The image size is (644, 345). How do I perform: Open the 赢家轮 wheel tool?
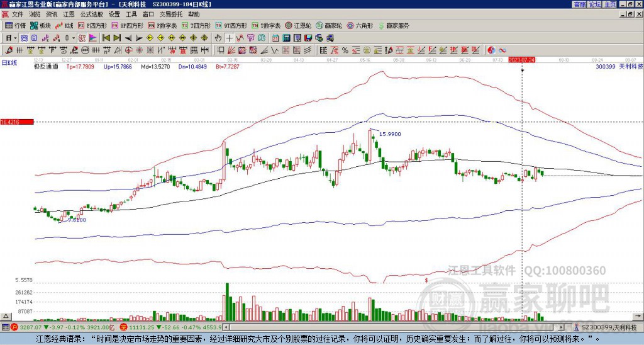[x=330, y=25]
